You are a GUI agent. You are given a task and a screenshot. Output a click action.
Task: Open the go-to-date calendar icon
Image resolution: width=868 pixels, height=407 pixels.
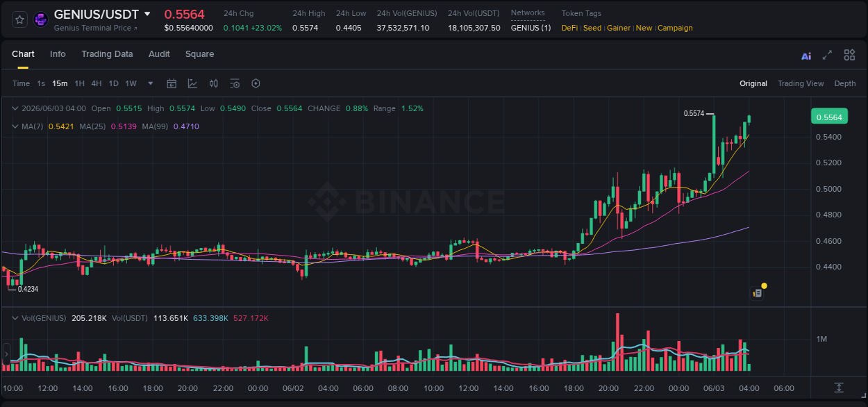[172, 83]
